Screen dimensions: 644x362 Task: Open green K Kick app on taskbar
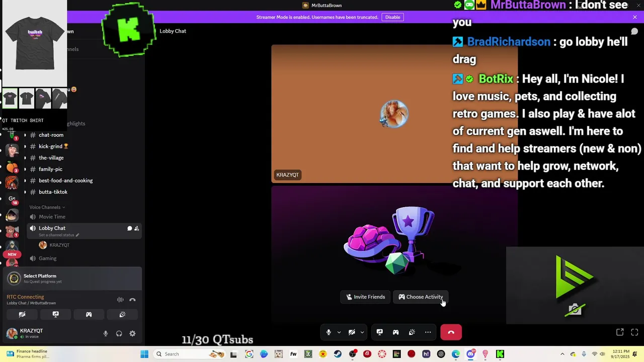pyautogui.click(x=500, y=354)
